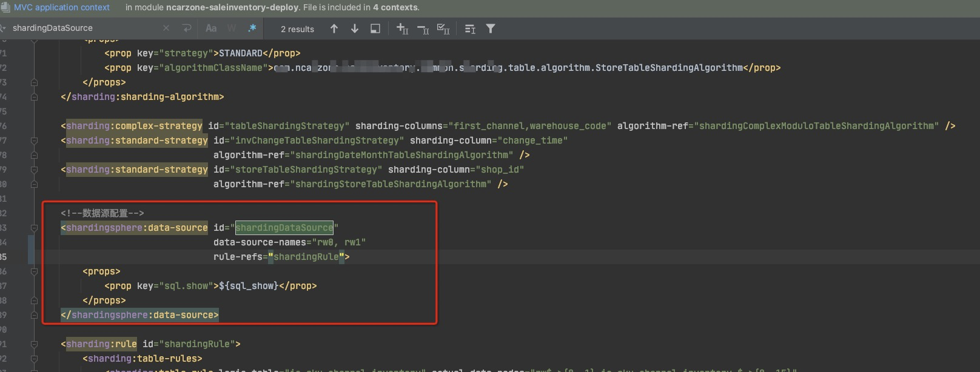The image size is (980, 372).
Task: Click the "shardingRule" rule-refs value
Action: click(306, 257)
